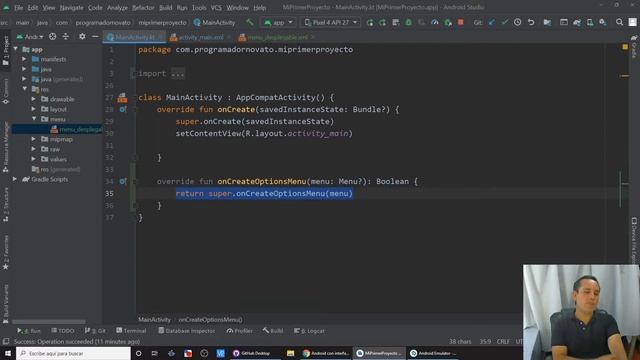Image resolution: width=640 pixels, height=360 pixels.
Task: Expand the mipmap folder
Action: click(x=34, y=139)
